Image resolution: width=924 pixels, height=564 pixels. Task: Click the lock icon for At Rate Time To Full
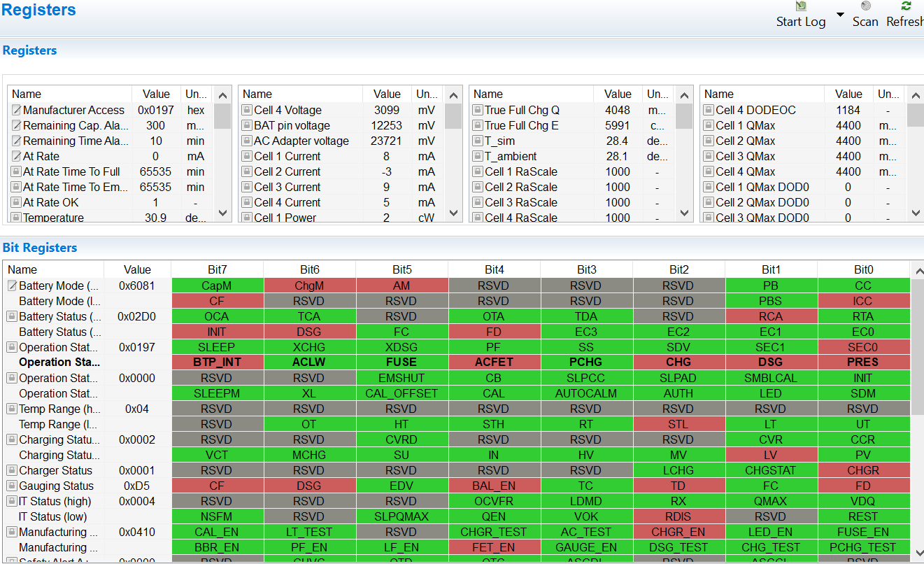click(16, 171)
